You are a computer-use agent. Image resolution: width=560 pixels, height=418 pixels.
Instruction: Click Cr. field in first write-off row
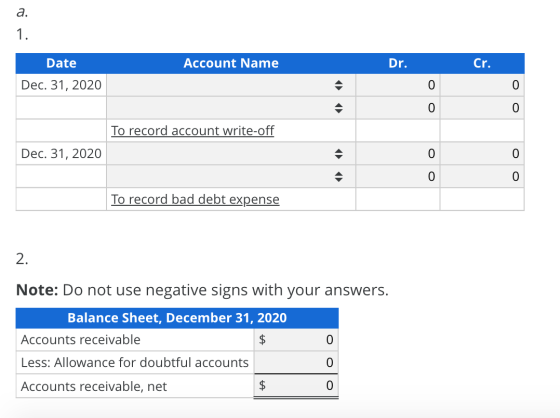pos(482,85)
